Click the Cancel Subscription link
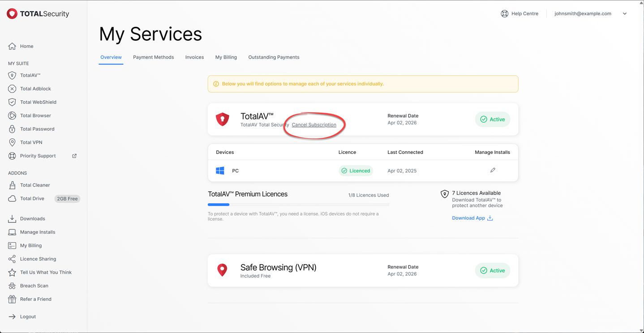 click(314, 124)
